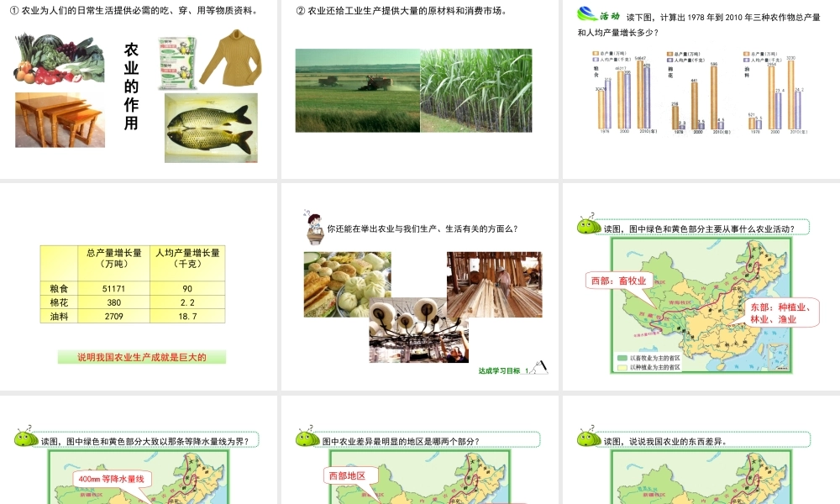Viewport: 840px width, 504px height.
Task: Select the sugarcane plants photo
Action: click(x=476, y=91)
